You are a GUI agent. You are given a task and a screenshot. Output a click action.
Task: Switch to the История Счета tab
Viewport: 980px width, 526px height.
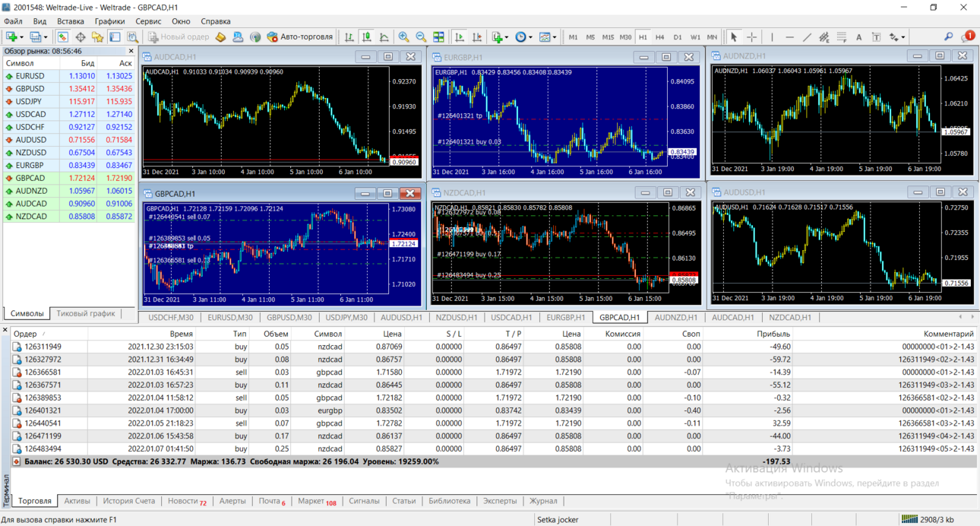[129, 501]
